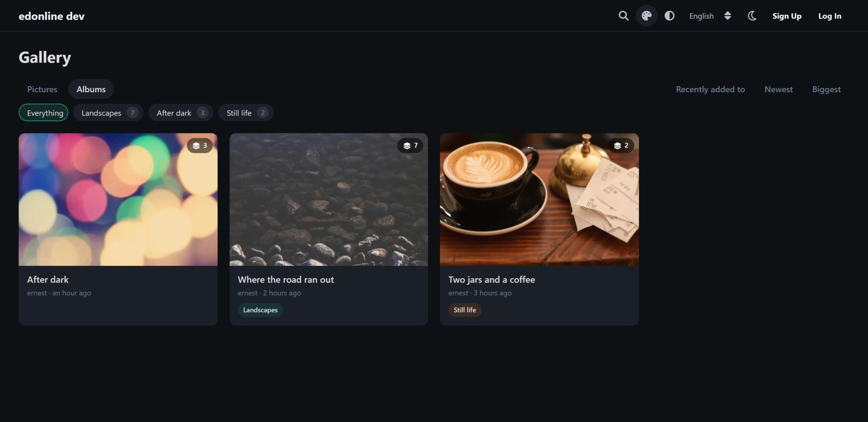The width and height of the screenshot is (868, 422).
Task: Go to edonline dev home logo
Action: tap(52, 16)
